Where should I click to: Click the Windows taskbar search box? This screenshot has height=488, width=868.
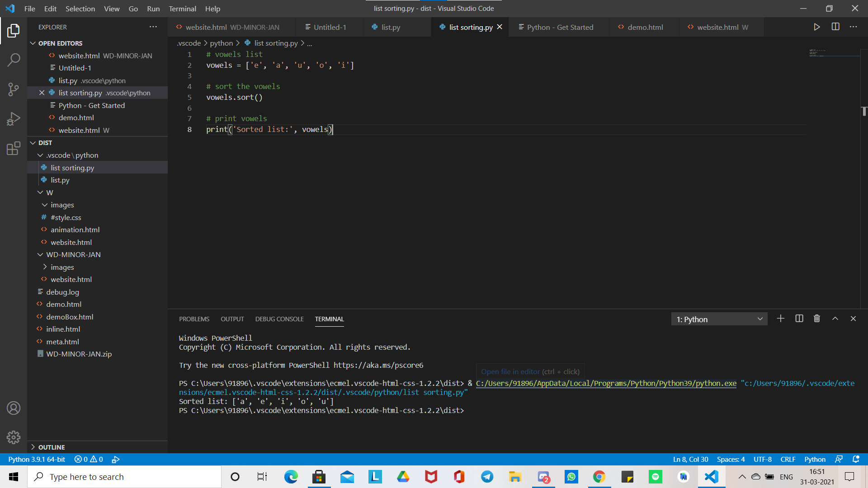tap(124, 477)
